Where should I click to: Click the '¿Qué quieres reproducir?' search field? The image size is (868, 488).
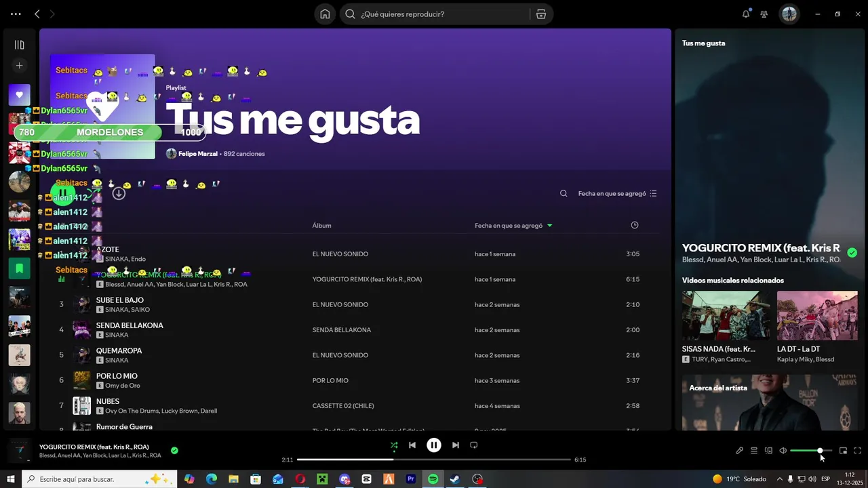(434, 14)
